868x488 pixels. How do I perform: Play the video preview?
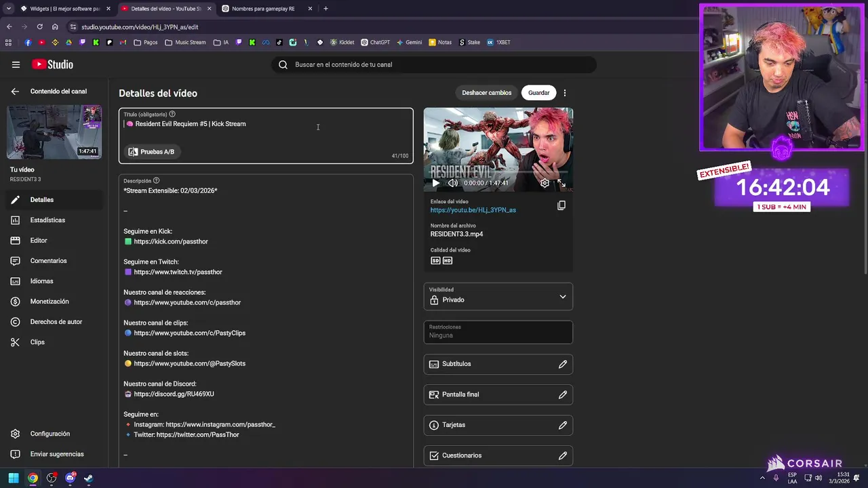click(x=436, y=183)
